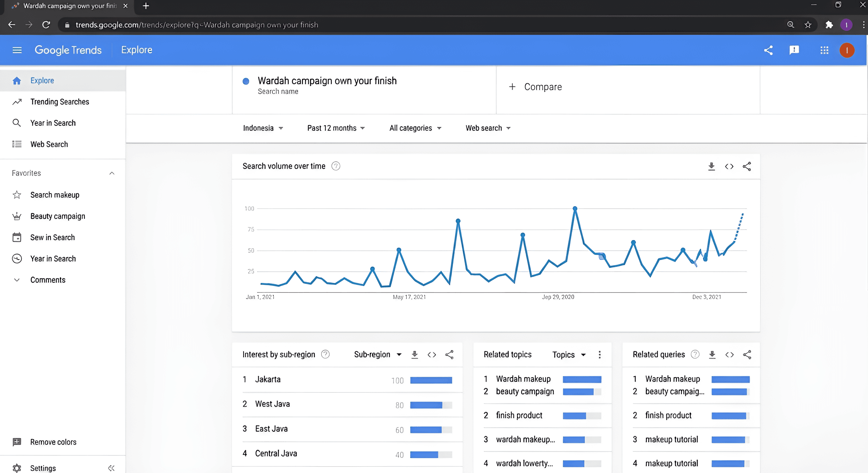The height and width of the screenshot is (473, 868).
Task: Click the Wardah campaign search term field
Action: [x=364, y=90]
